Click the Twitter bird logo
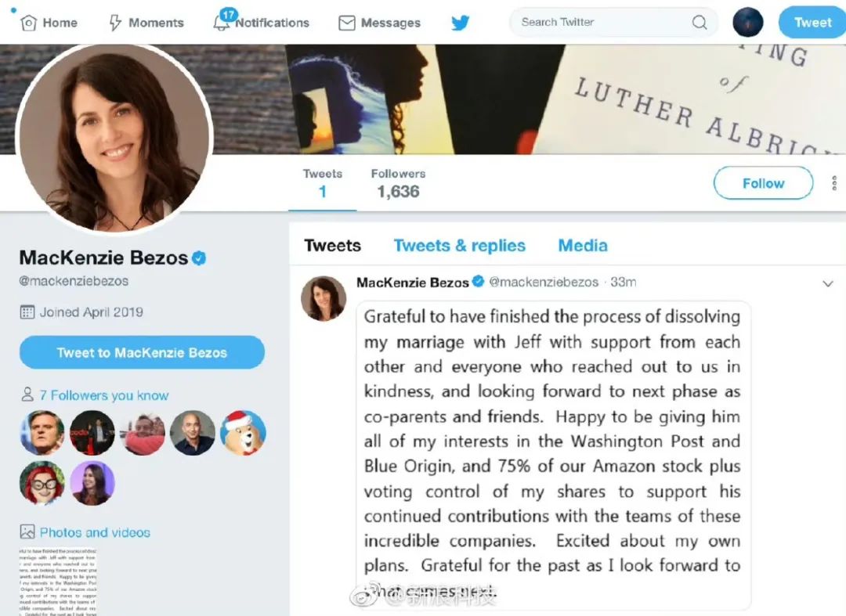 click(461, 23)
